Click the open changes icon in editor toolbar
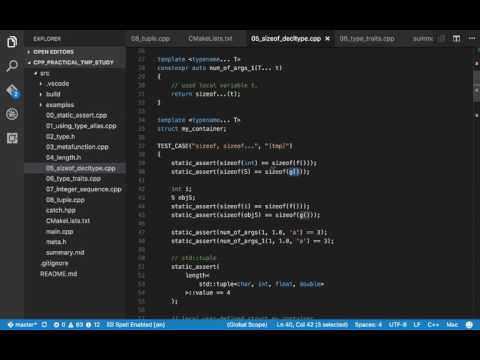Screen dimensions: 480x360 (442, 39)
